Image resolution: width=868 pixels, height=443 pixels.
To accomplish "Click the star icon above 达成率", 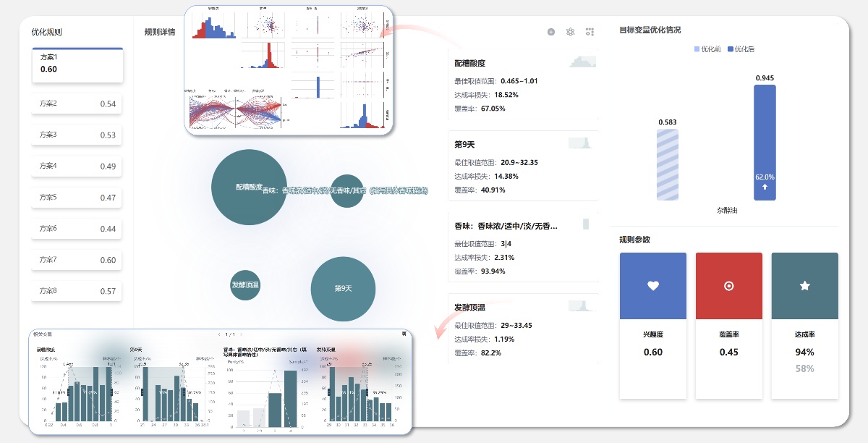I will tap(804, 285).
